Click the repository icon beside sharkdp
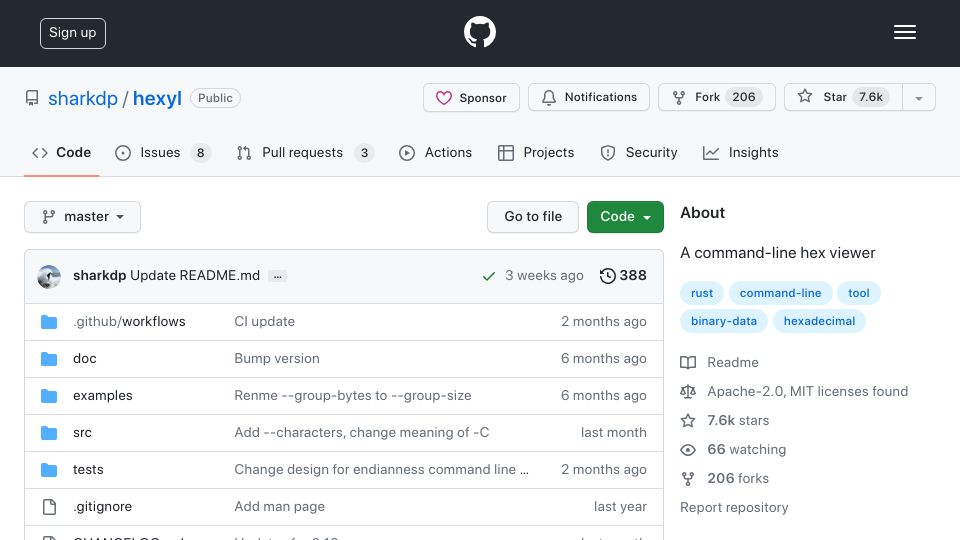Screen dimensions: 960x540 32,98
